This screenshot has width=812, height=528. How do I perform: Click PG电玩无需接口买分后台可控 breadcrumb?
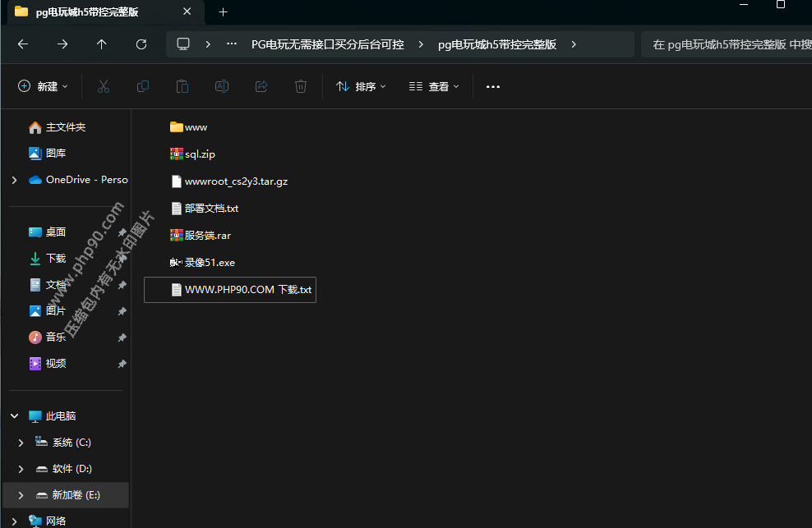pyautogui.click(x=327, y=44)
